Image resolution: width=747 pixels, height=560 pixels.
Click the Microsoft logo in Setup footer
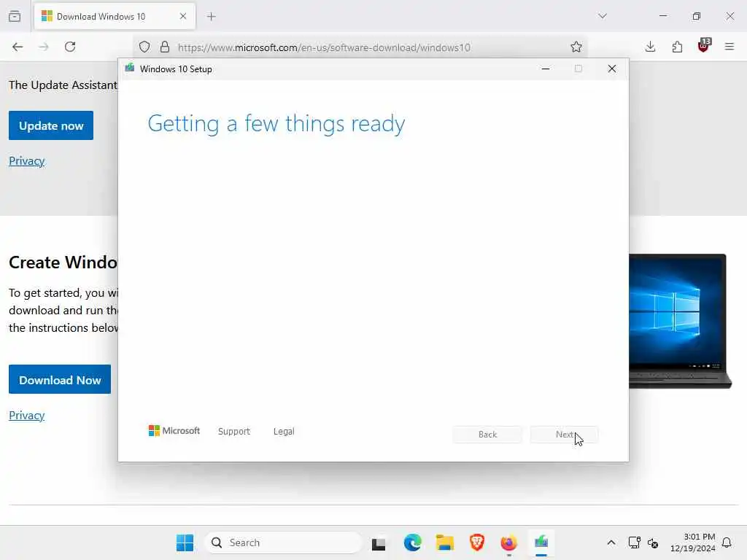(174, 430)
